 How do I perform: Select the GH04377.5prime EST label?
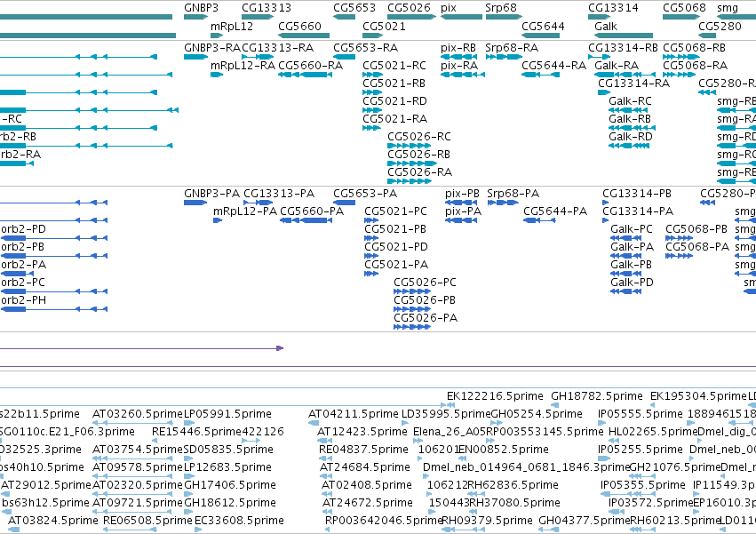(x=585, y=521)
